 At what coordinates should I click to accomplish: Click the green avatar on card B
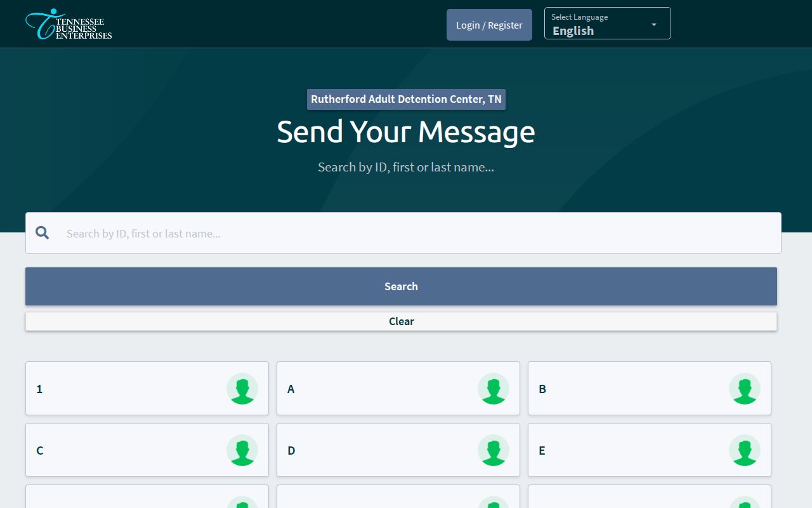pyautogui.click(x=745, y=389)
